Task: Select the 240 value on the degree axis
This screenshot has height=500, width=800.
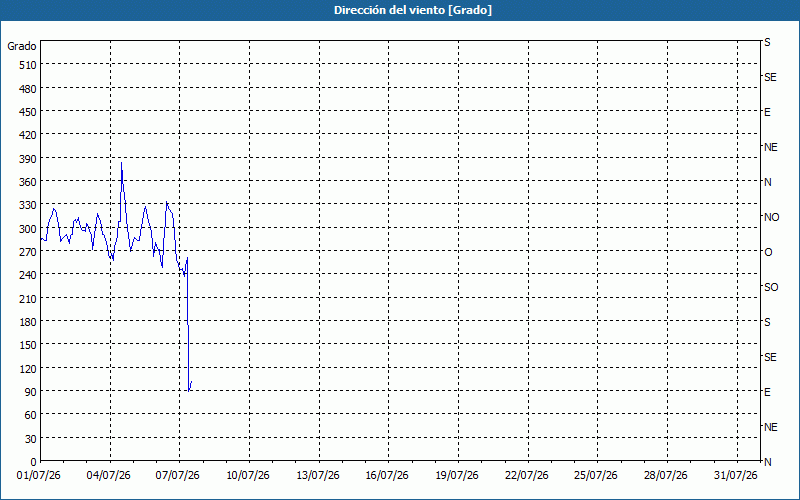Action: coord(29,275)
